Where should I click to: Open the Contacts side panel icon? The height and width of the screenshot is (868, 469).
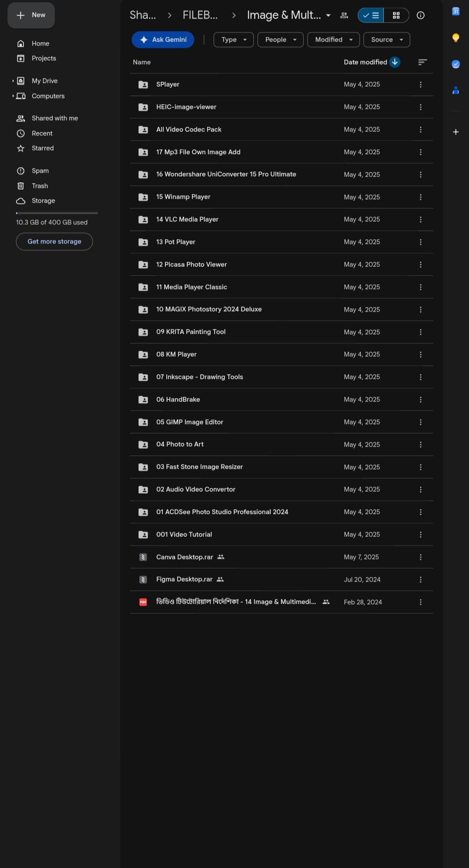tap(456, 90)
